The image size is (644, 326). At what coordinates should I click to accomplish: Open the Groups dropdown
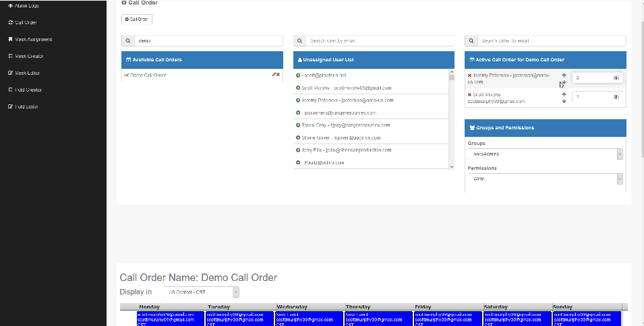(x=545, y=154)
